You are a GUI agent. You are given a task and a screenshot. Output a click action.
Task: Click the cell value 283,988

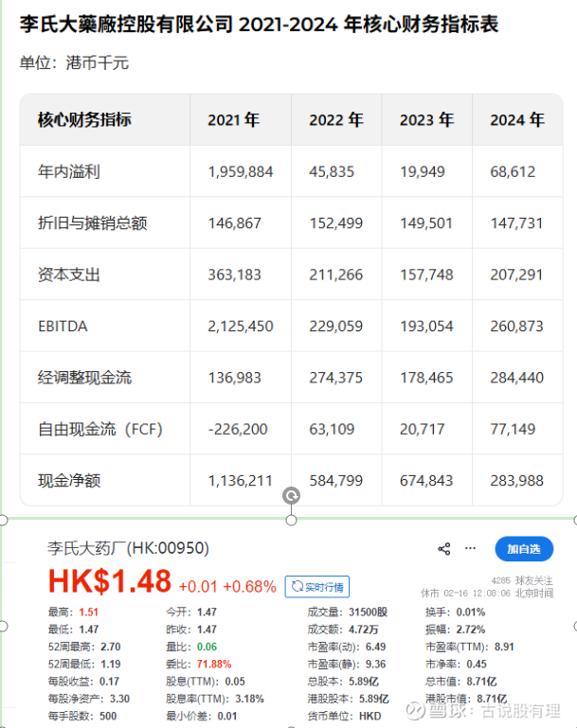pos(517,481)
